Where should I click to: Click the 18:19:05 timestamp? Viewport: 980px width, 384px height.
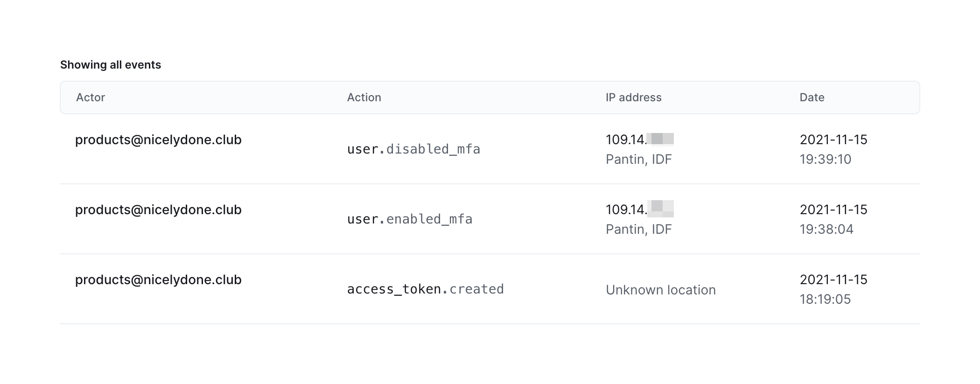(x=825, y=299)
